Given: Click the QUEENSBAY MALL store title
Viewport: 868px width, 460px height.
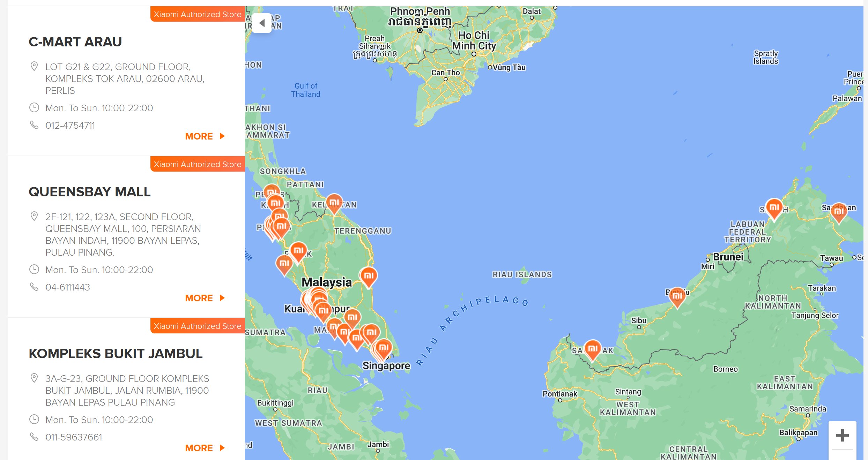Looking at the screenshot, I should [x=90, y=192].
